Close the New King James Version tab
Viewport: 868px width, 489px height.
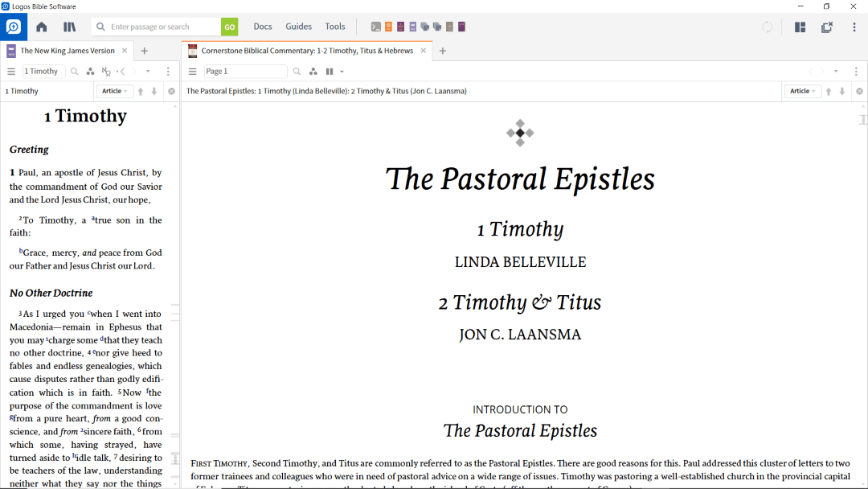tap(126, 51)
